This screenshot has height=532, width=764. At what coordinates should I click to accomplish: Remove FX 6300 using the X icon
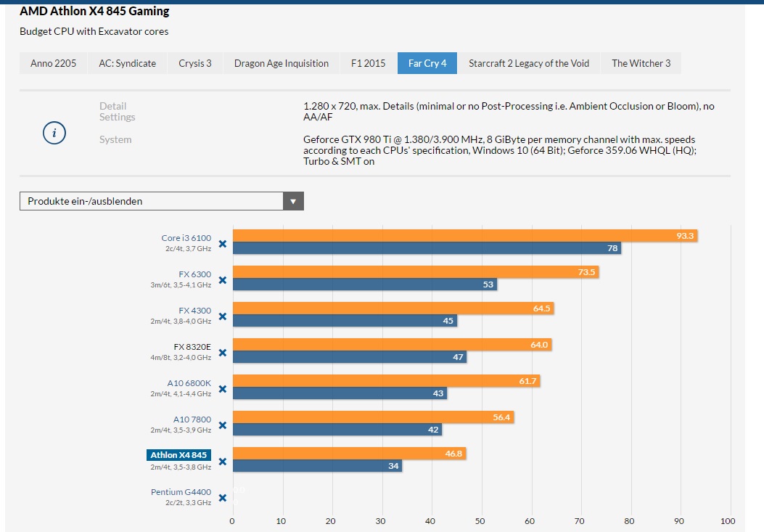pyautogui.click(x=223, y=280)
